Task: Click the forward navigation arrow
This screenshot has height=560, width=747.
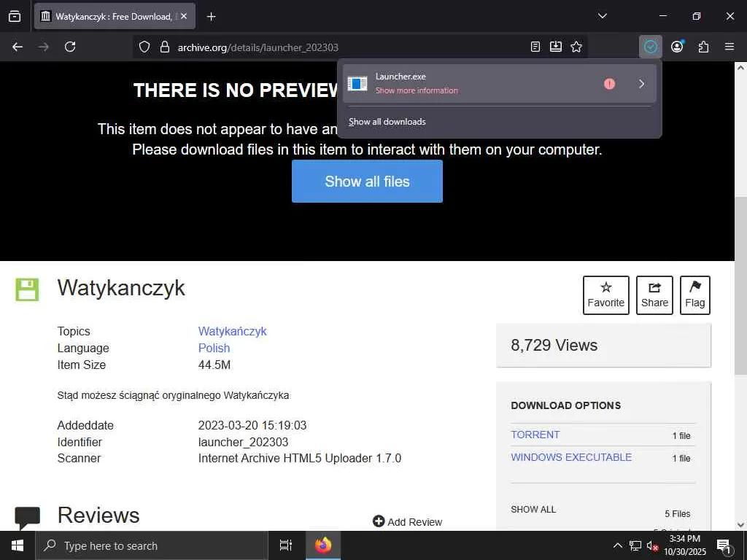Action: (x=43, y=47)
